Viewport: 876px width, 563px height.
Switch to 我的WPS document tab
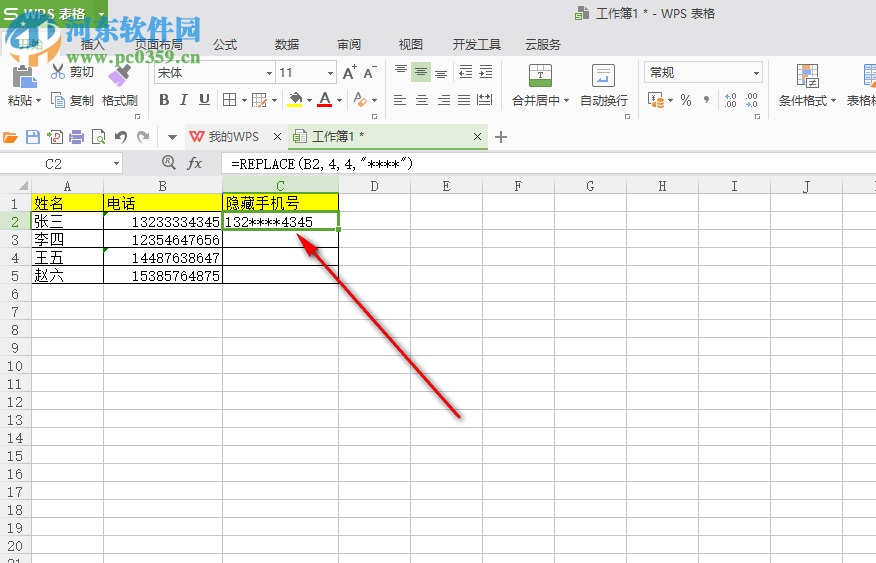coord(233,137)
